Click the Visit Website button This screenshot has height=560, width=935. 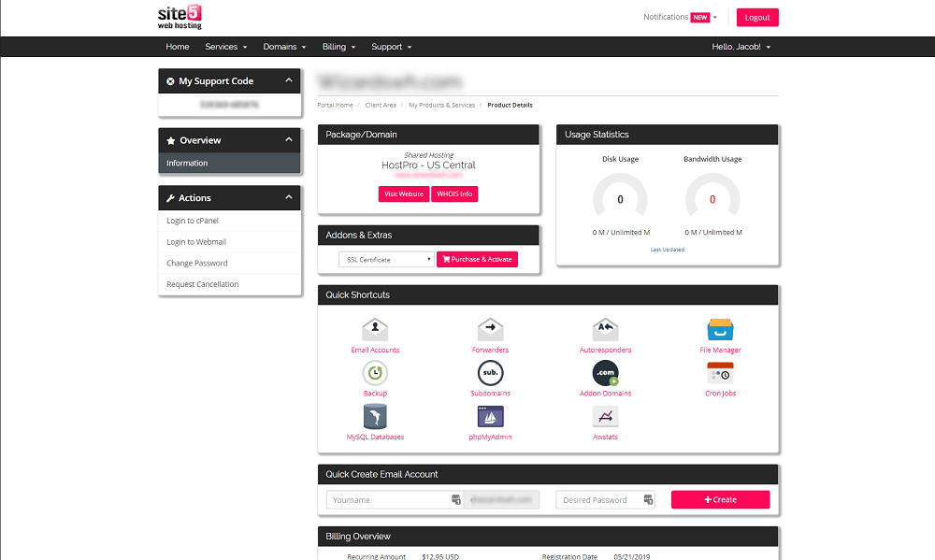coord(404,194)
